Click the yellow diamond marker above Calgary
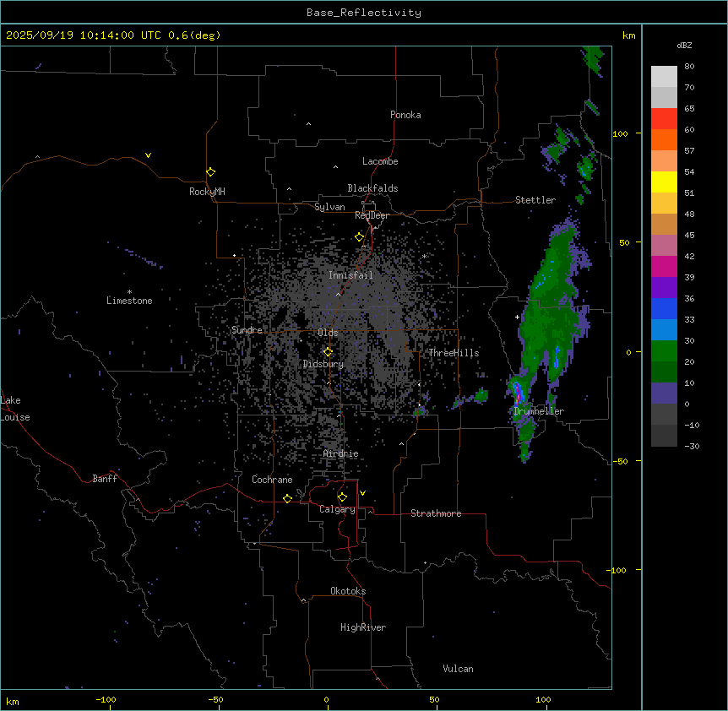 coord(342,497)
